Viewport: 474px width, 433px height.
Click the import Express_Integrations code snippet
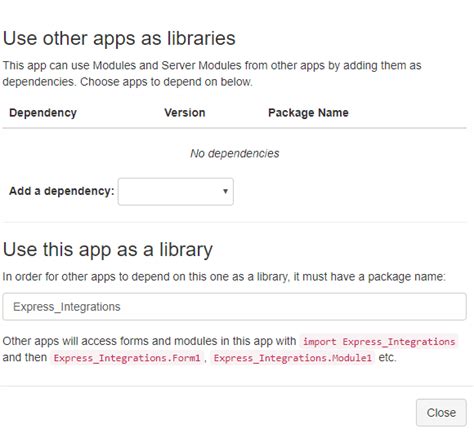click(379, 342)
